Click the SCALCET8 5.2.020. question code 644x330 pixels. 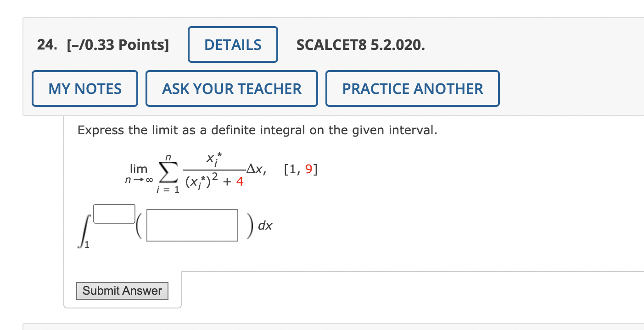[x=360, y=45]
